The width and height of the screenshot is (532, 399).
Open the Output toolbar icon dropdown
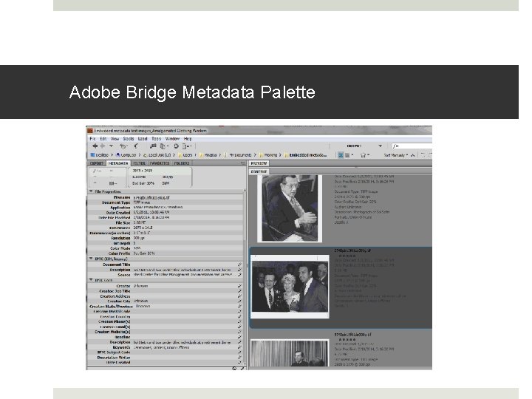click(x=187, y=146)
